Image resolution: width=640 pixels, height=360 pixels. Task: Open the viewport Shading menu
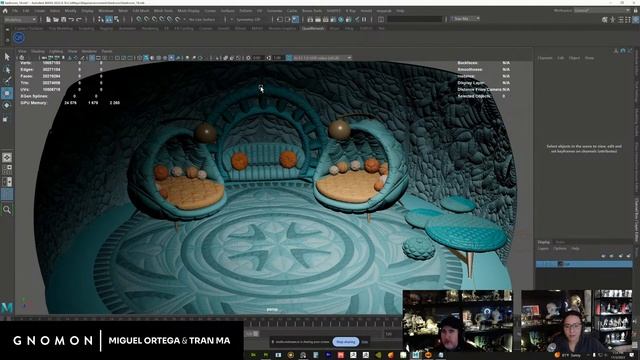click(x=38, y=51)
